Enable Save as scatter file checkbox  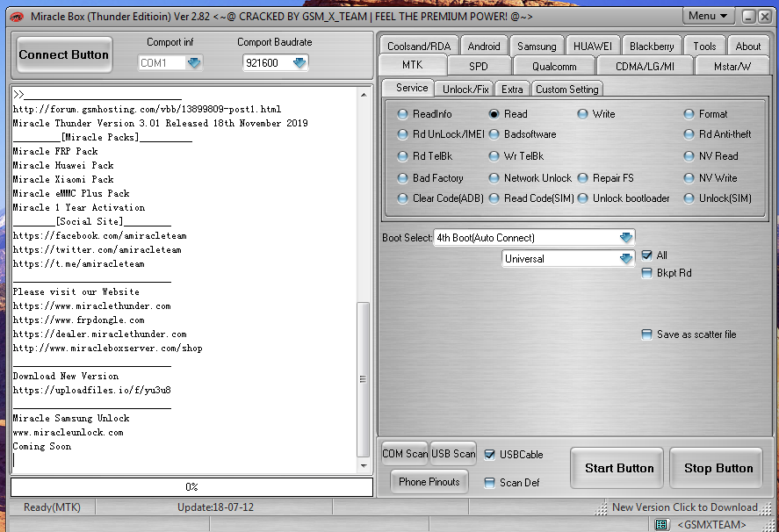[647, 334]
